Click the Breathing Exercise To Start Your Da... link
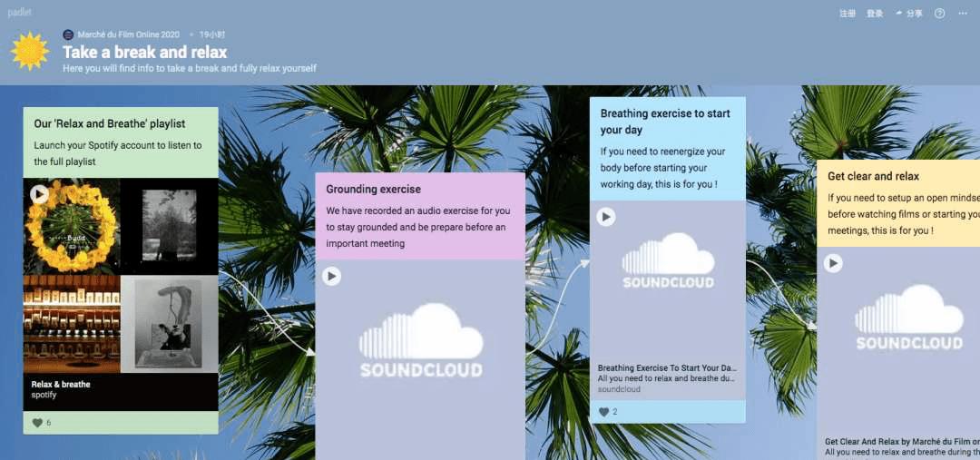Screen dimensions: 980x460 tap(667, 368)
